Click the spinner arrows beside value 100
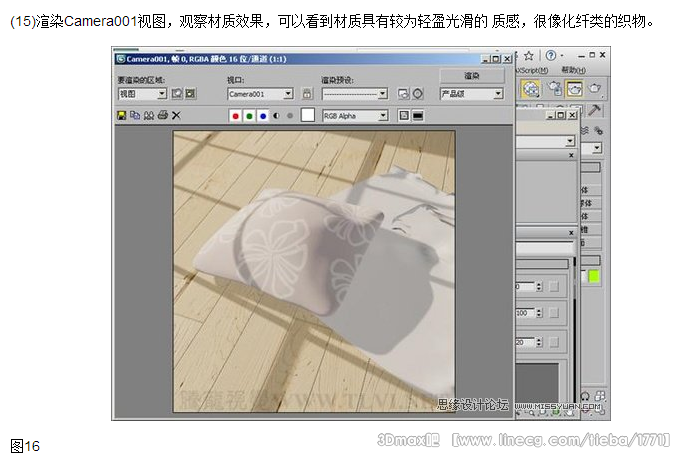The image size is (699, 457). [x=539, y=313]
